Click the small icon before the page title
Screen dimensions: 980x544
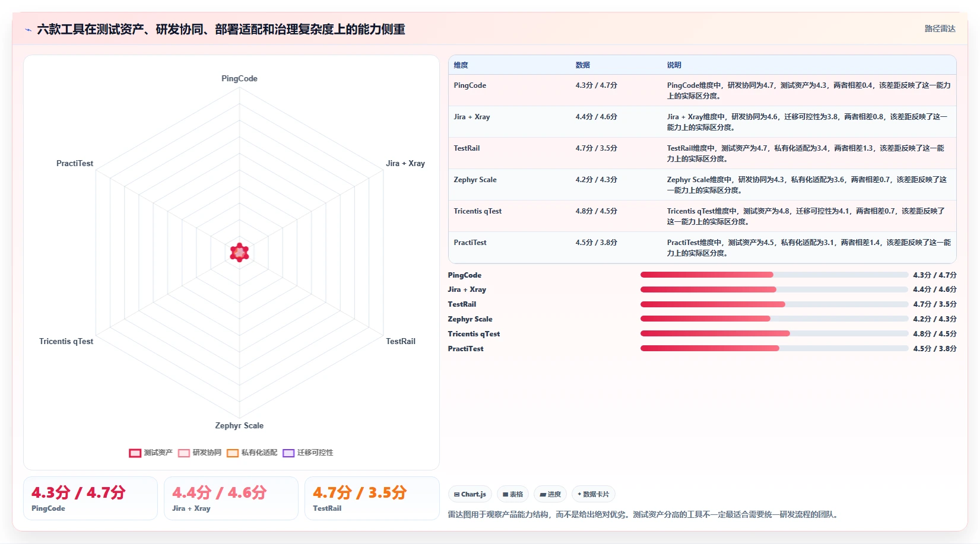pyautogui.click(x=28, y=30)
